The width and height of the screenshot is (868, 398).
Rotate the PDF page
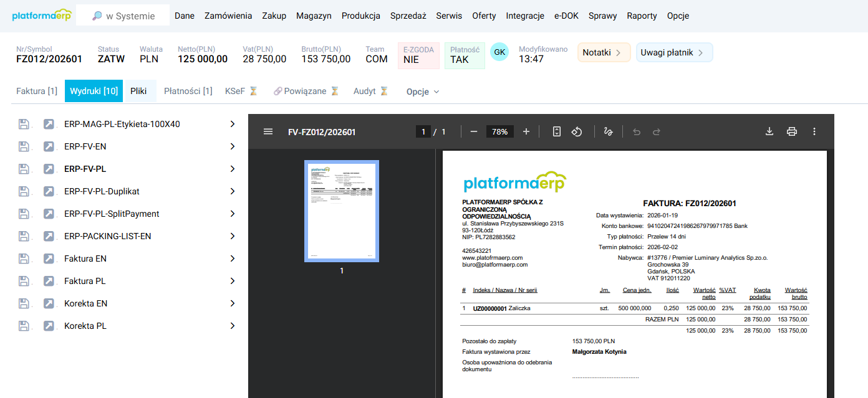(577, 131)
